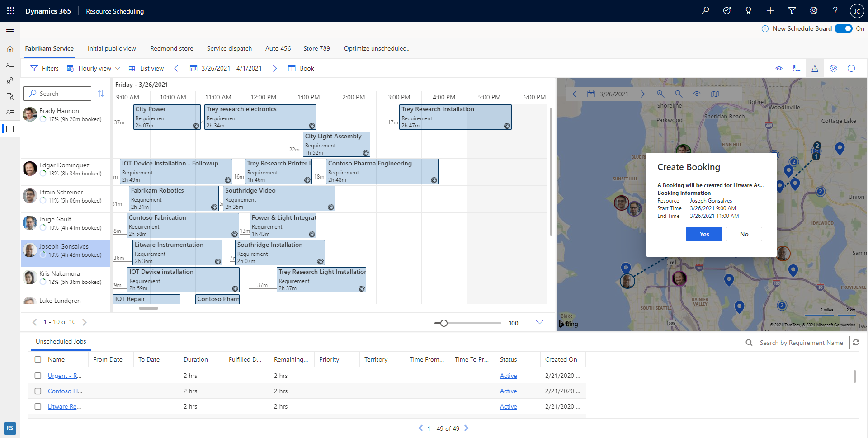Check the Urgent - R... row checkbox

pos(38,376)
